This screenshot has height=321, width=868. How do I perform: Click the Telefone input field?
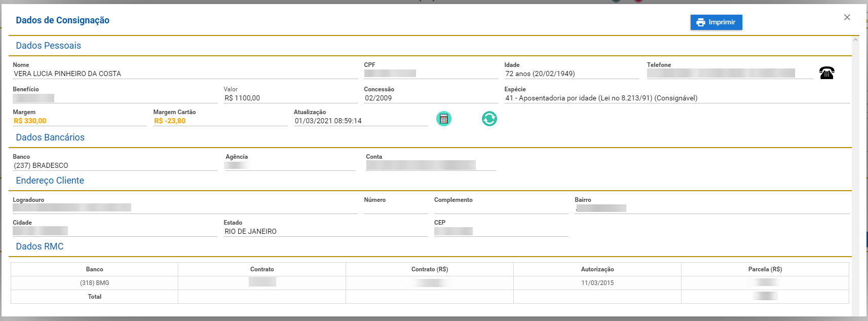tap(730, 74)
